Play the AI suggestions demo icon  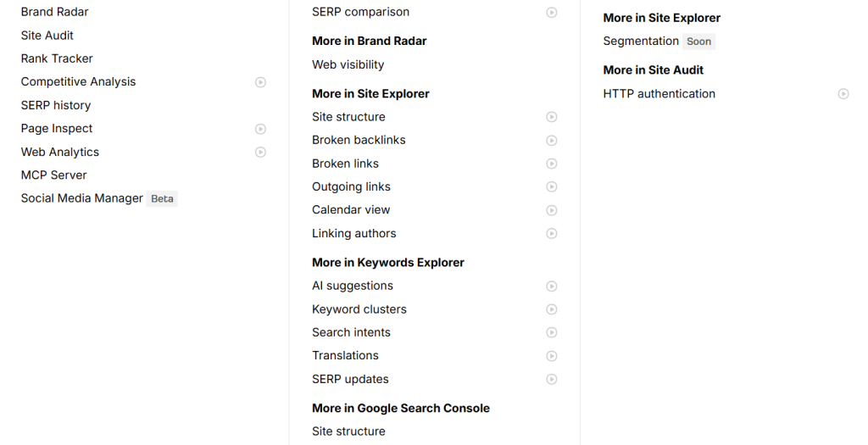coord(552,286)
